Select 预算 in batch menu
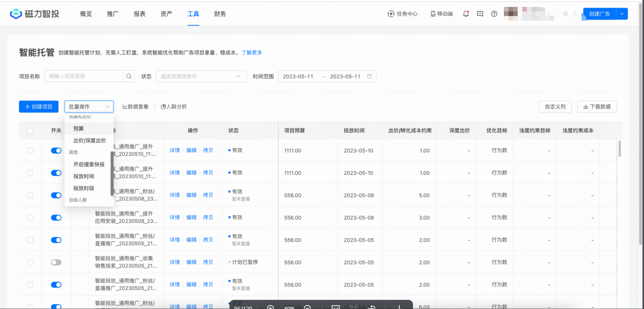The width and height of the screenshot is (644, 309). (x=89, y=129)
